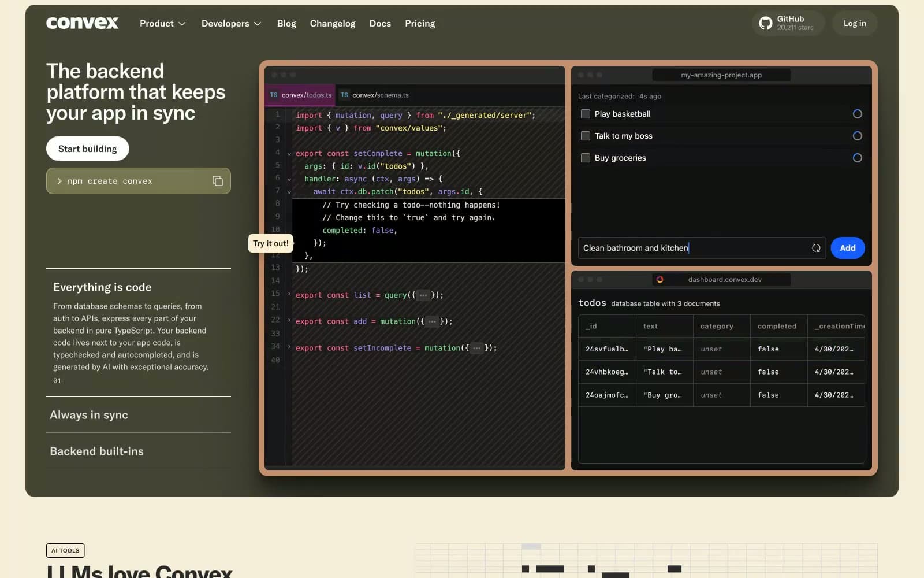Open the Changelog page
Image resolution: width=924 pixels, height=578 pixels.
point(333,24)
